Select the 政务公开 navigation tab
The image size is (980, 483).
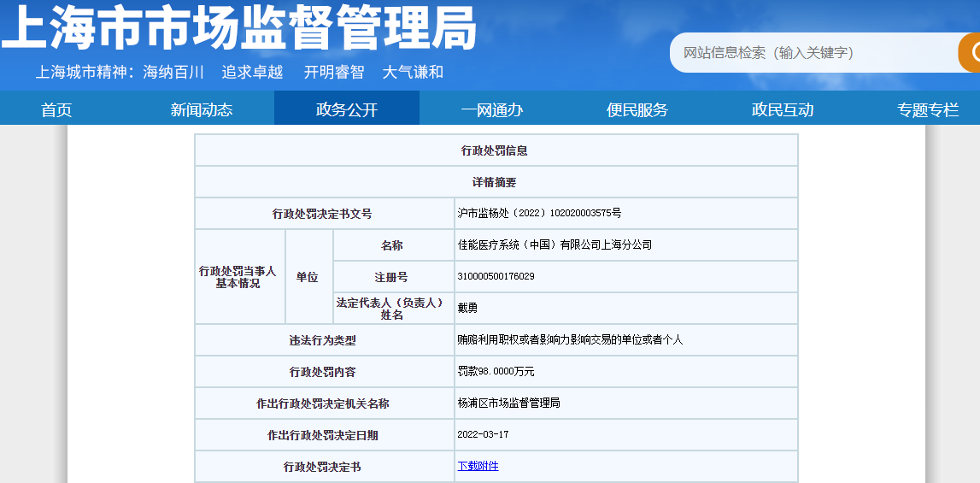tap(346, 109)
